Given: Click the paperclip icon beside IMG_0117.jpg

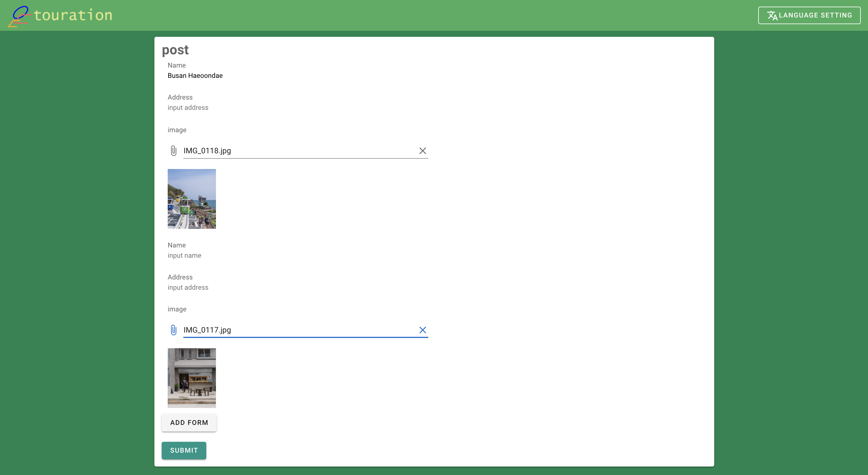Looking at the screenshot, I should point(173,330).
